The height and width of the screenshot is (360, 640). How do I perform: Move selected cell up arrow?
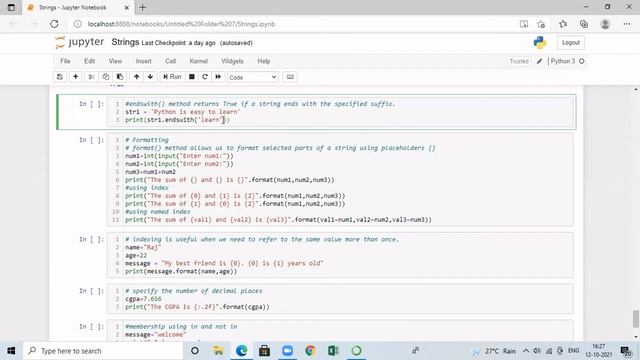(x=136, y=77)
